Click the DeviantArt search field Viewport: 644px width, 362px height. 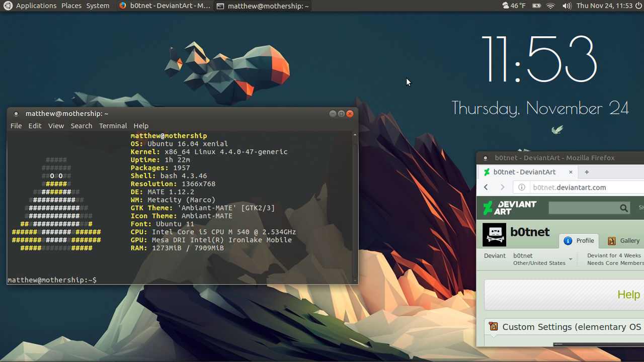coord(584,208)
